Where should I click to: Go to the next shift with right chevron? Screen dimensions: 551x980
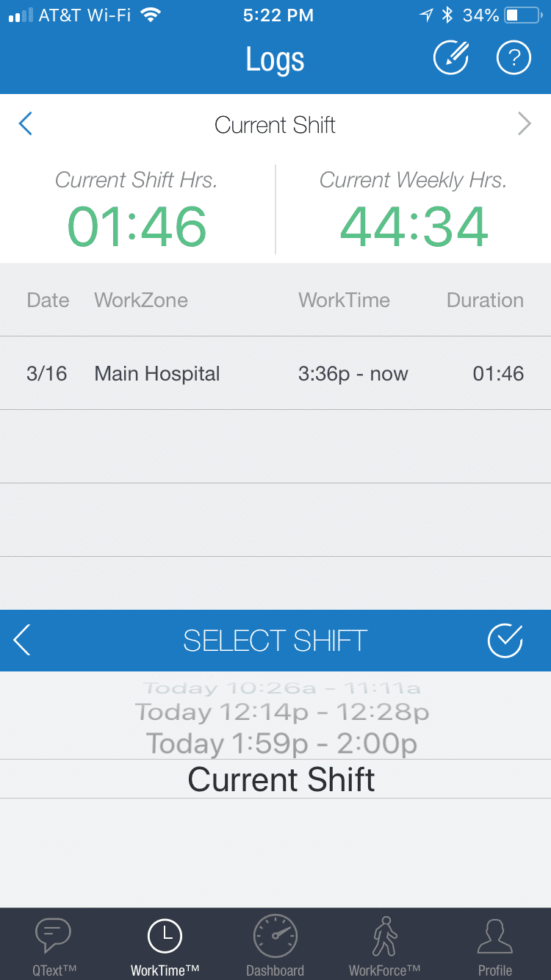(524, 124)
